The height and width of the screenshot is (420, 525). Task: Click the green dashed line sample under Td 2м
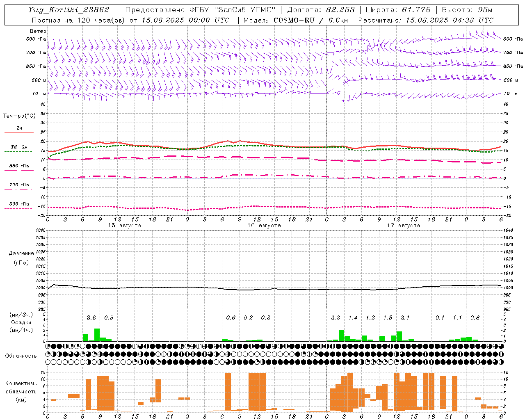(18, 151)
